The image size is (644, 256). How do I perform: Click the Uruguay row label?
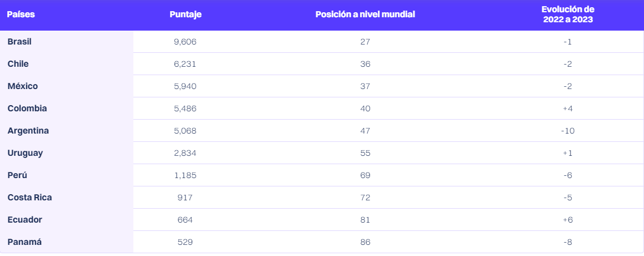(x=25, y=153)
